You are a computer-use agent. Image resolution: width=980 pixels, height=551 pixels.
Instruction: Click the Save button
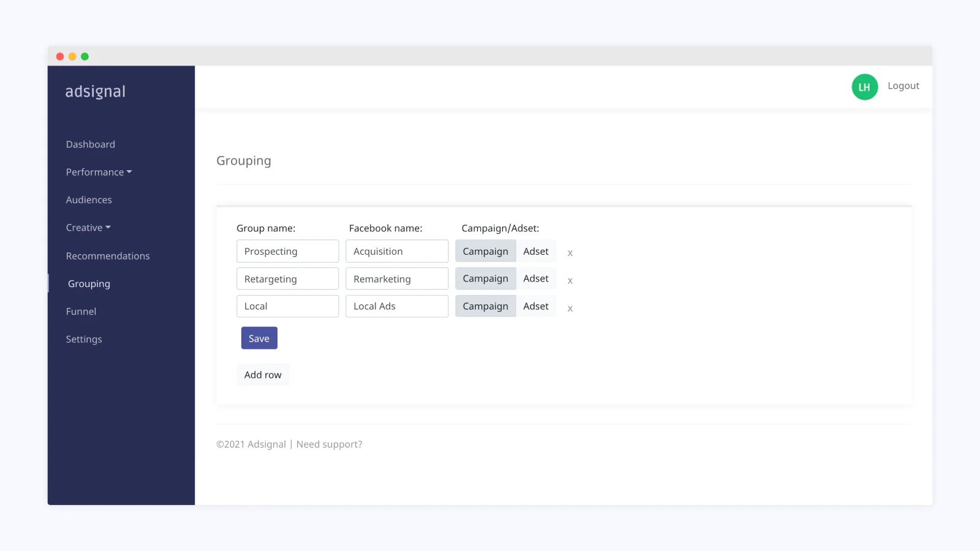click(259, 338)
